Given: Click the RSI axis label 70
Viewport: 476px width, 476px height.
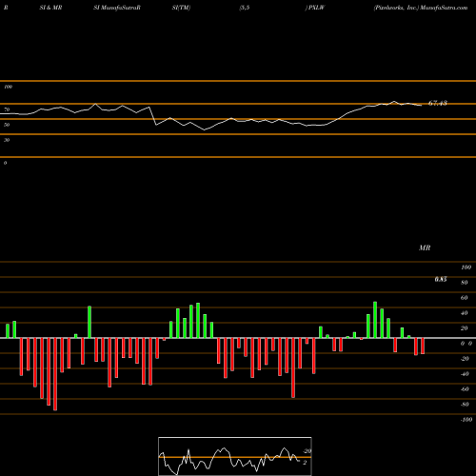Looking at the screenshot, I should 7,109.
